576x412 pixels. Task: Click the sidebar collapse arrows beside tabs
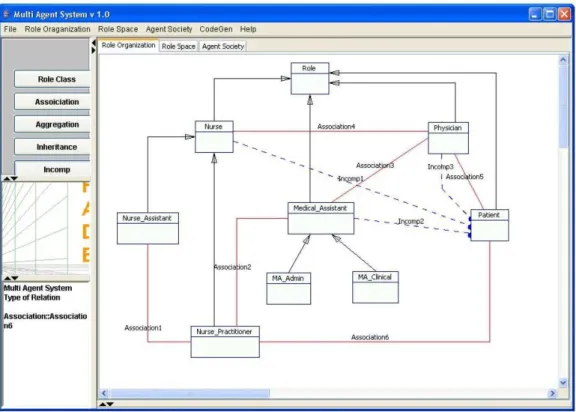pyautogui.click(x=93, y=47)
